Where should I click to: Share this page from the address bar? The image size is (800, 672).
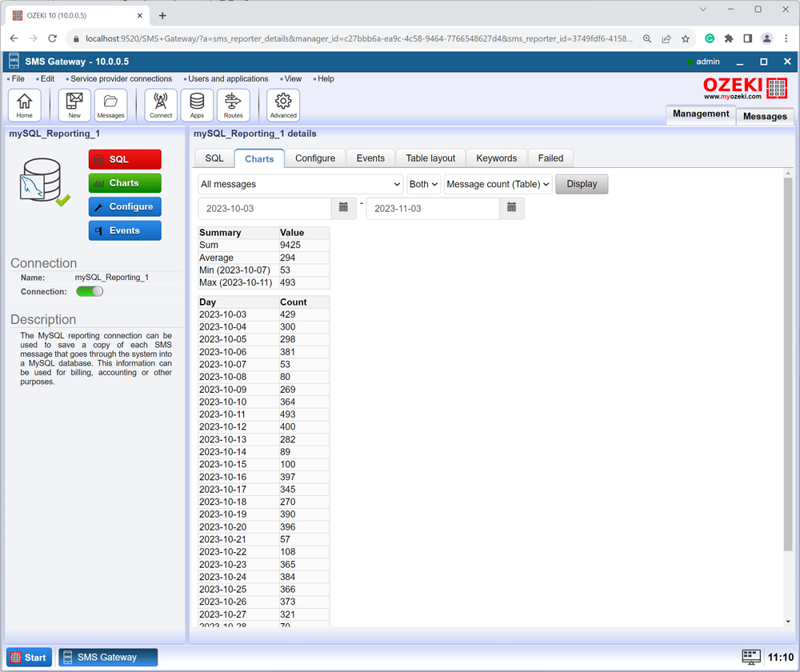(x=666, y=38)
